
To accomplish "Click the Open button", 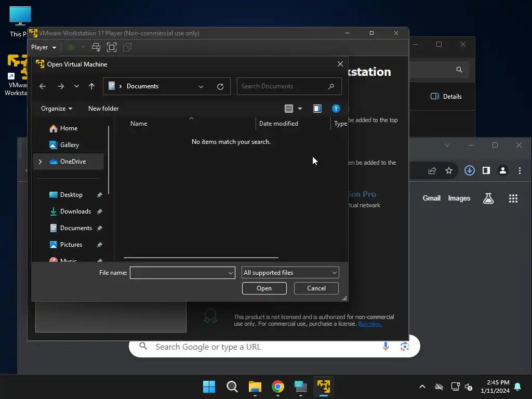I will tap(264, 288).
